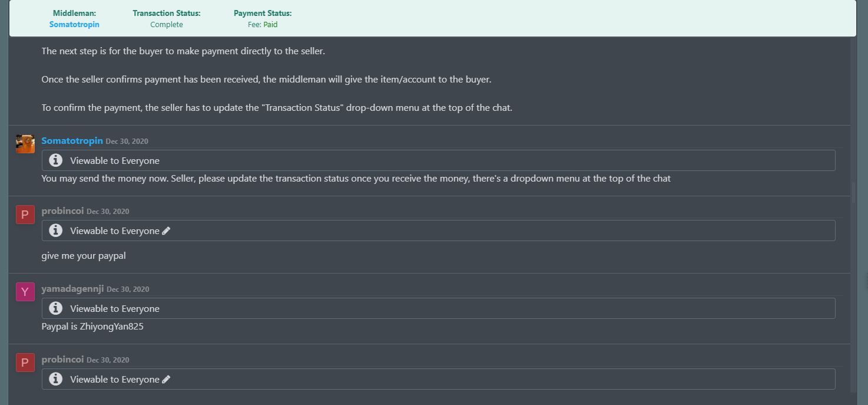The height and width of the screenshot is (405, 868).
Task: Click probincoi's red P avatar on first message
Action: pos(25,215)
